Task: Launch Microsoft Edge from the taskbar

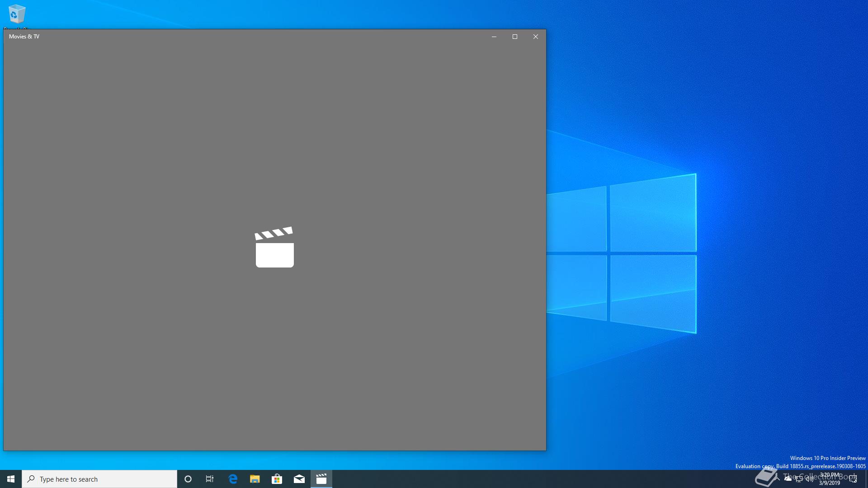Action: pyautogui.click(x=233, y=479)
